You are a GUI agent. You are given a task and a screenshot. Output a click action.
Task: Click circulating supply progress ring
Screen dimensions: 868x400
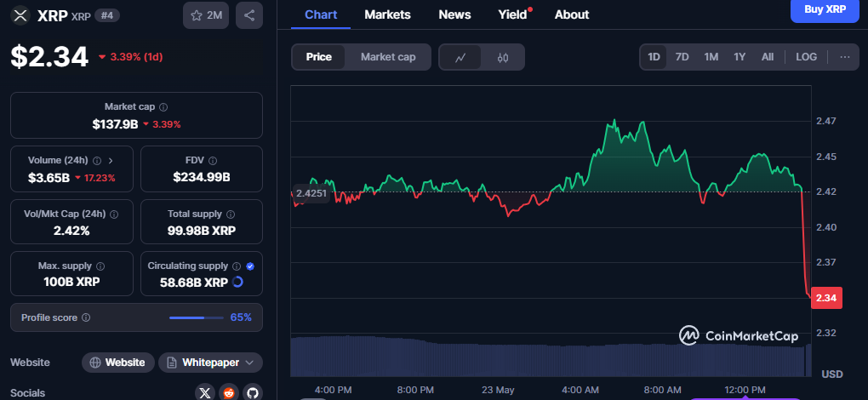pyautogui.click(x=238, y=283)
